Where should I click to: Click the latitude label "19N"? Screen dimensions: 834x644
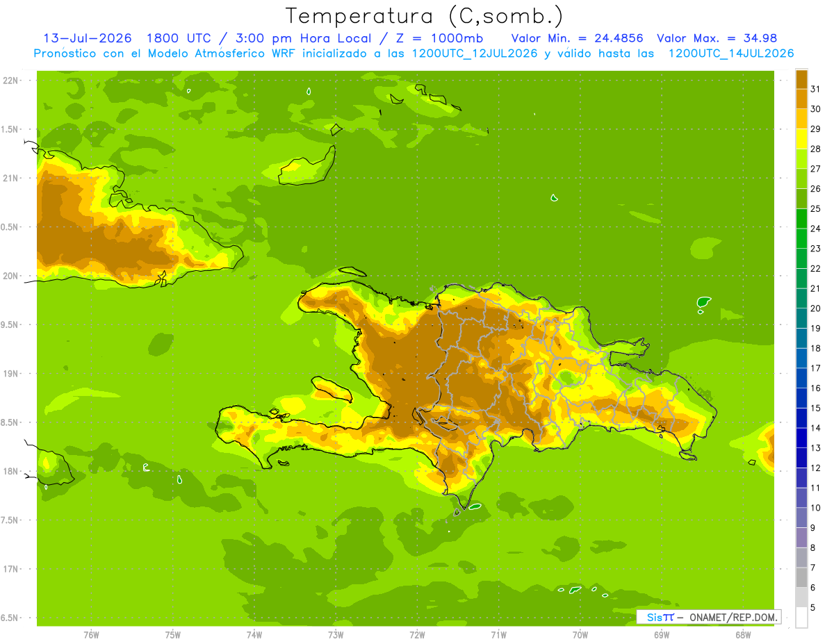pos(11,373)
